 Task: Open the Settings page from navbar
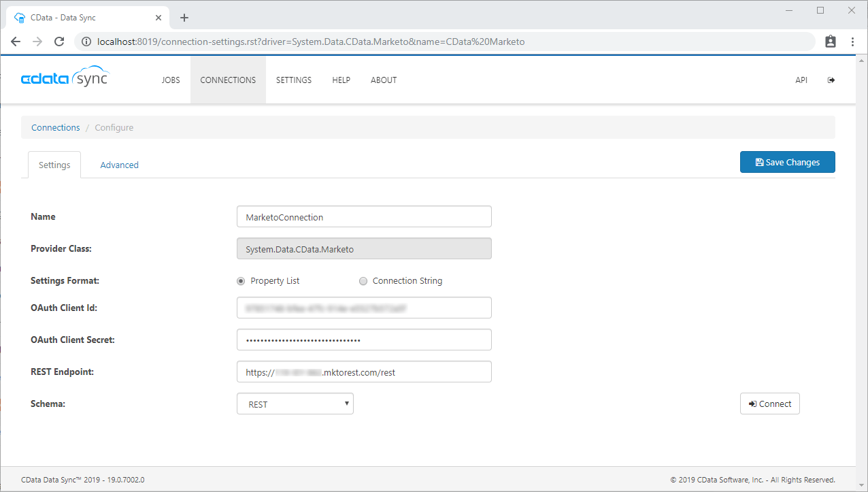click(x=293, y=80)
